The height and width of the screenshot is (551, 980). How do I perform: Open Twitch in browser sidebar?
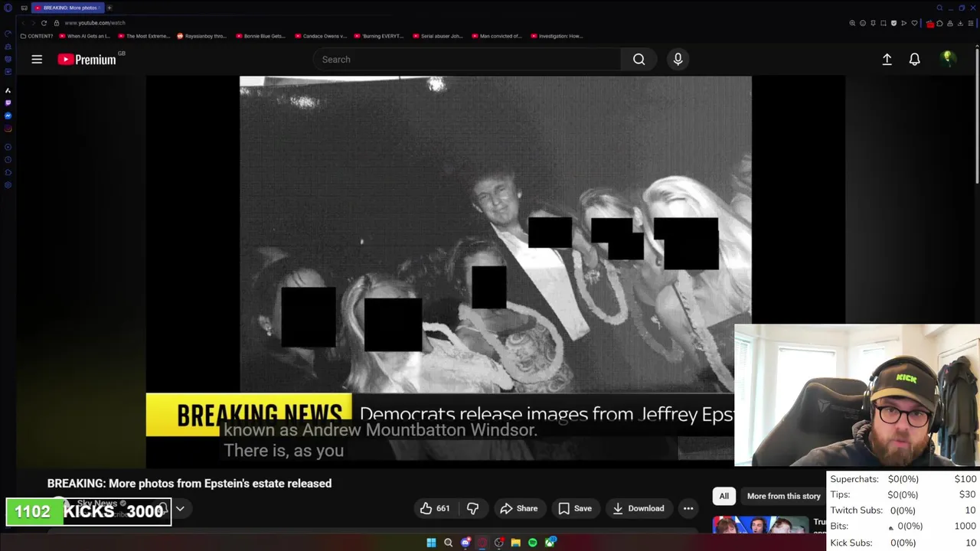click(8, 103)
